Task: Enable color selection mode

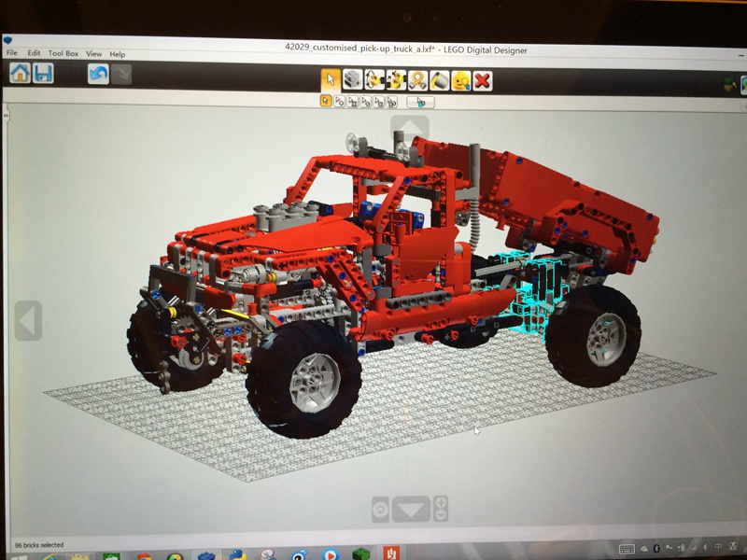Action: pyautogui.click(x=365, y=102)
